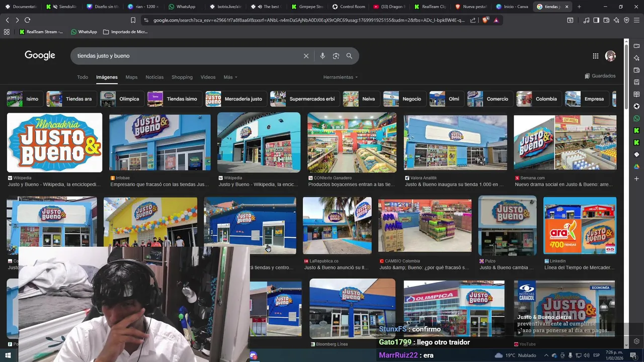Image resolution: width=644 pixels, height=362 pixels.
Task: Toggle the browser sidebar panel
Action: pyautogui.click(x=596, y=20)
